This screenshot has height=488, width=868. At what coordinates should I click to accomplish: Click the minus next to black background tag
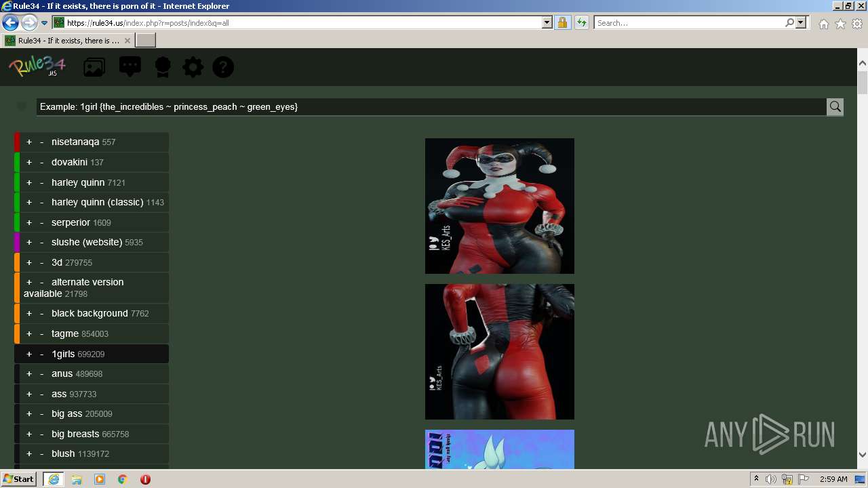41,313
